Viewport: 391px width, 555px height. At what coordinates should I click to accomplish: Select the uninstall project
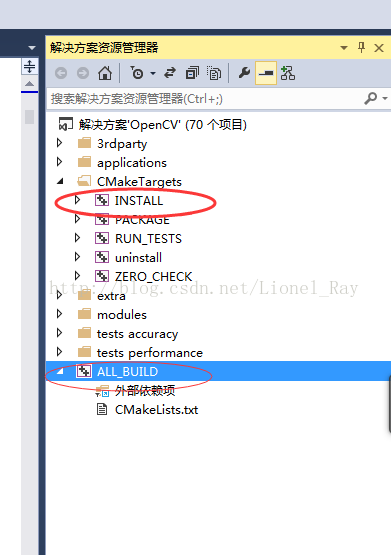(x=138, y=258)
